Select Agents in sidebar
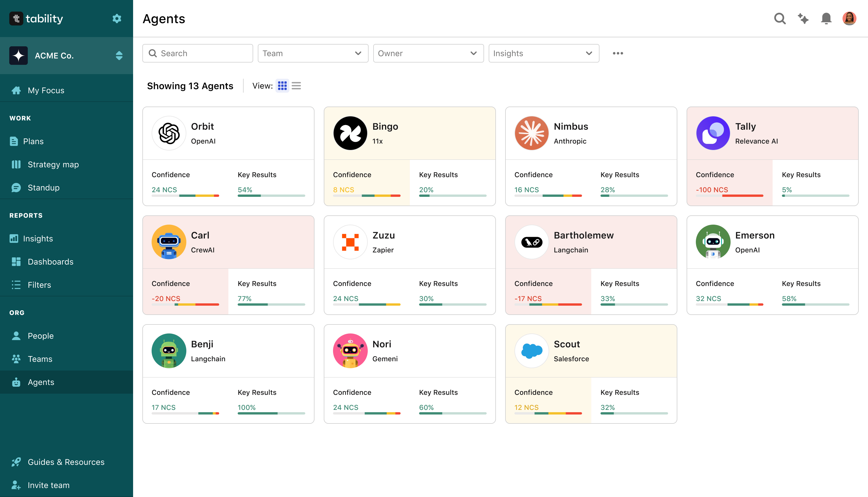Image resolution: width=868 pixels, height=497 pixels. [67, 382]
